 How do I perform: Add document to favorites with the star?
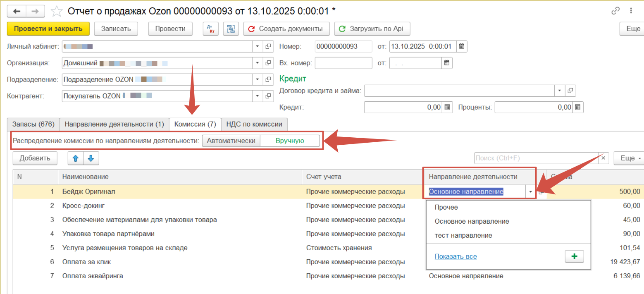(56, 11)
